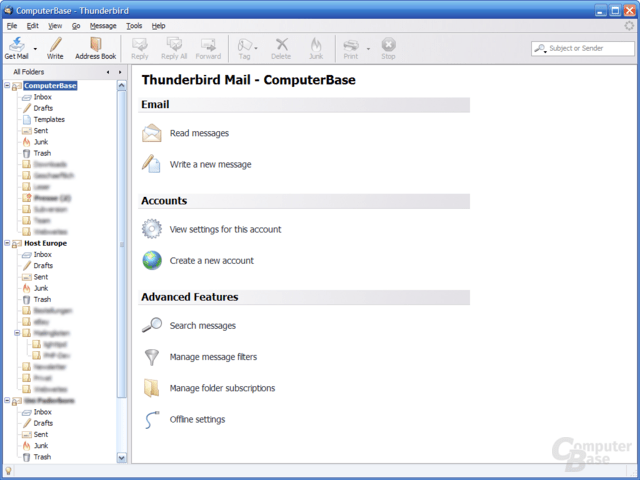The image size is (640, 480).
Task: Open ComputerBase Junk folder
Action: pyautogui.click(x=41, y=142)
